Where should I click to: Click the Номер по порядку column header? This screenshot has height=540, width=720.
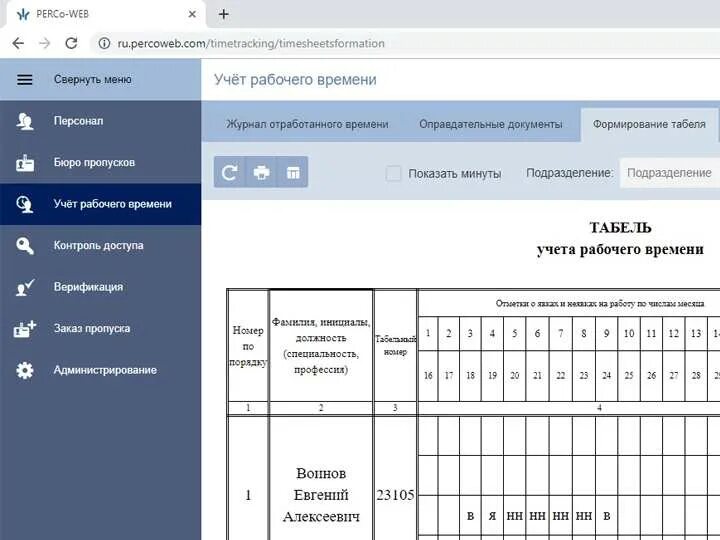click(x=248, y=346)
